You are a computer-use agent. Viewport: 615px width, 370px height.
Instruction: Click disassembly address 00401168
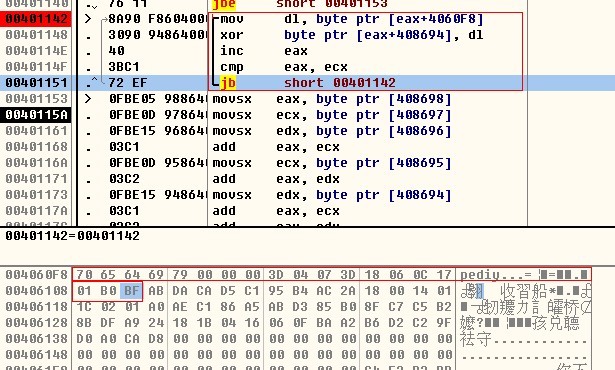click(36, 147)
